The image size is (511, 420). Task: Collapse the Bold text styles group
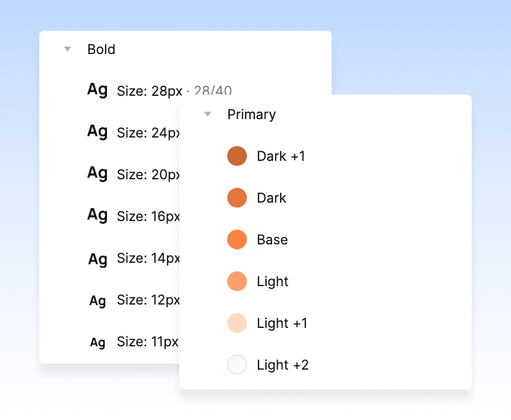click(68, 49)
